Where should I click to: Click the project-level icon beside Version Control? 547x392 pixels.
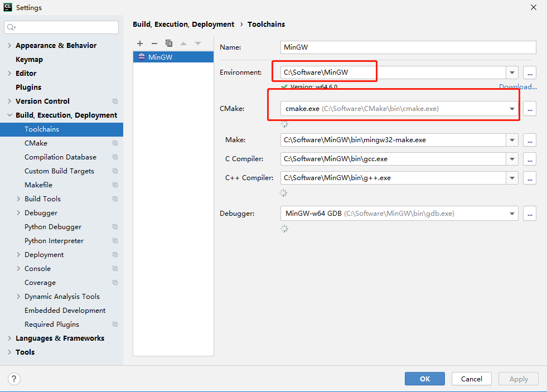point(115,101)
